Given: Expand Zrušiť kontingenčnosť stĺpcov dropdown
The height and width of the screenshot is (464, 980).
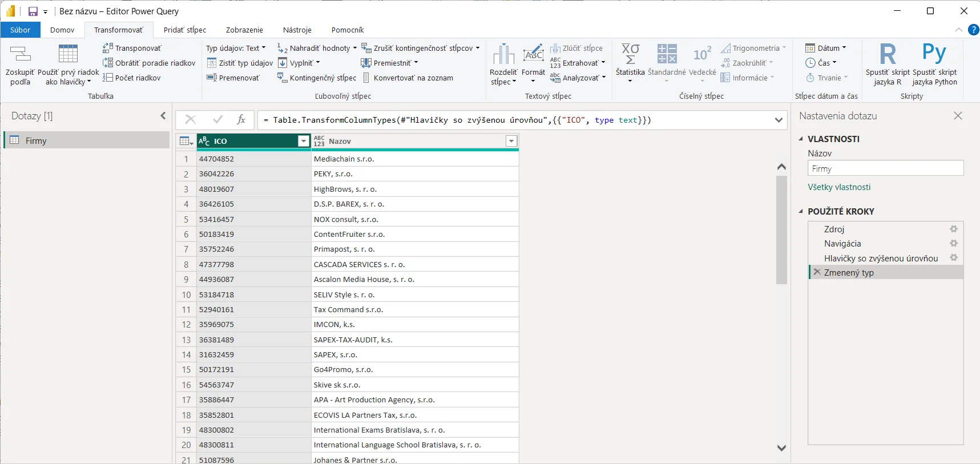Looking at the screenshot, I should click(478, 48).
